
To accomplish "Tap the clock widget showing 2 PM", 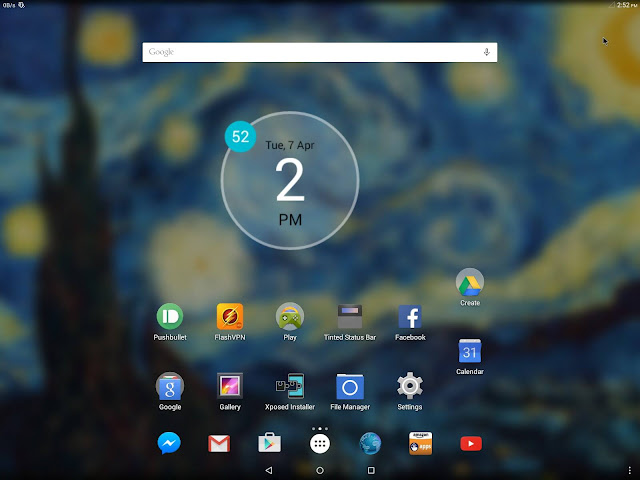I will (x=290, y=180).
